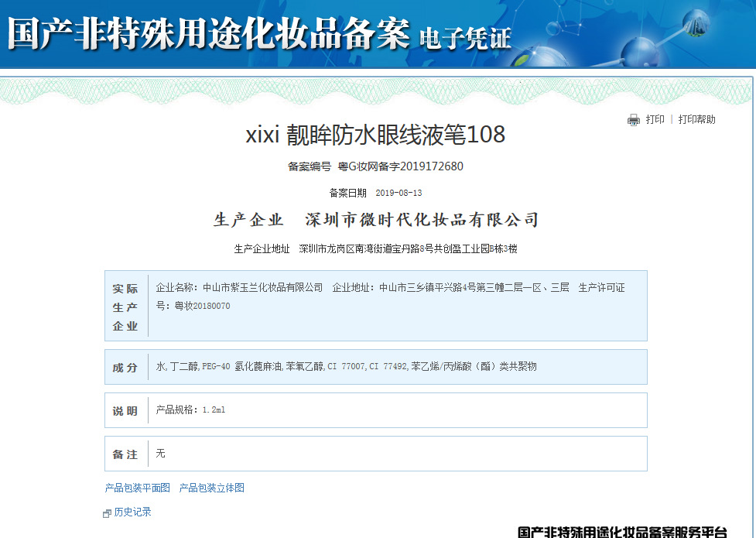Select the ingredients text starting with 水, 丁二醇
The height and width of the screenshot is (538, 756).
pyautogui.click(x=346, y=366)
